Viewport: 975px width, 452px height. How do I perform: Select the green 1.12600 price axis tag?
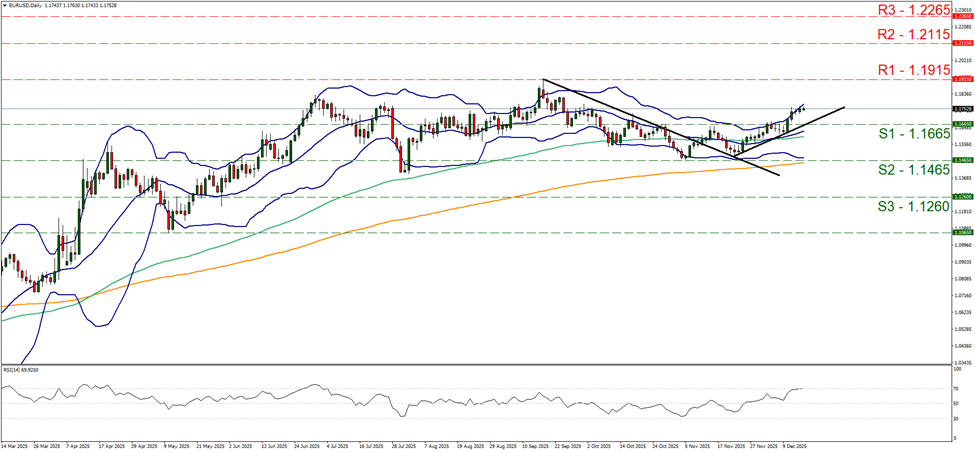click(x=961, y=197)
